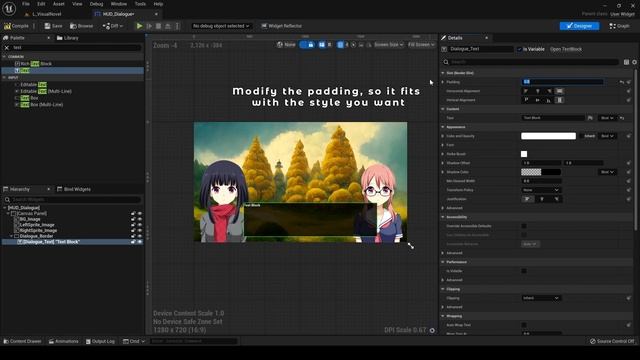
Task: Click the Open TextBlock link
Action: point(566,49)
